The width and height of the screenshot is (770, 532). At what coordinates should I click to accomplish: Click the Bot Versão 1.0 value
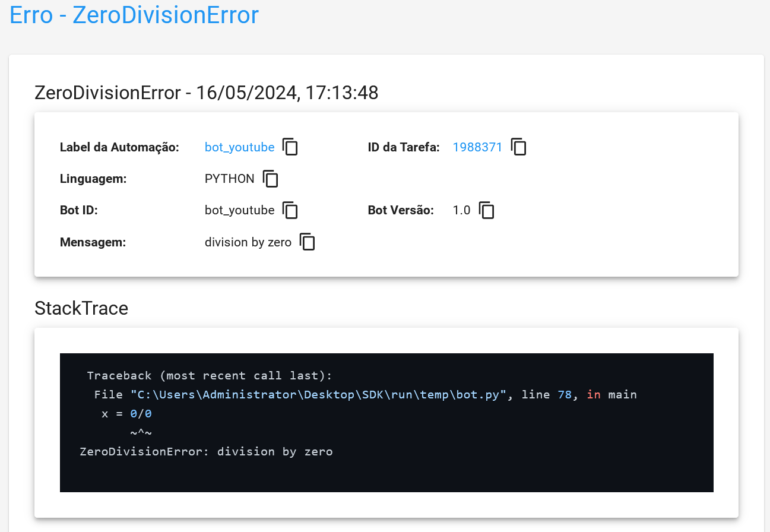(x=461, y=210)
